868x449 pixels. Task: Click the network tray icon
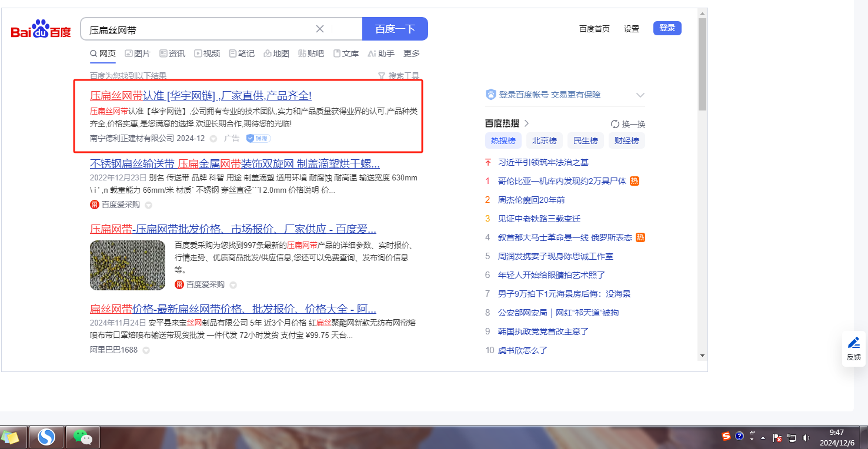click(x=792, y=438)
